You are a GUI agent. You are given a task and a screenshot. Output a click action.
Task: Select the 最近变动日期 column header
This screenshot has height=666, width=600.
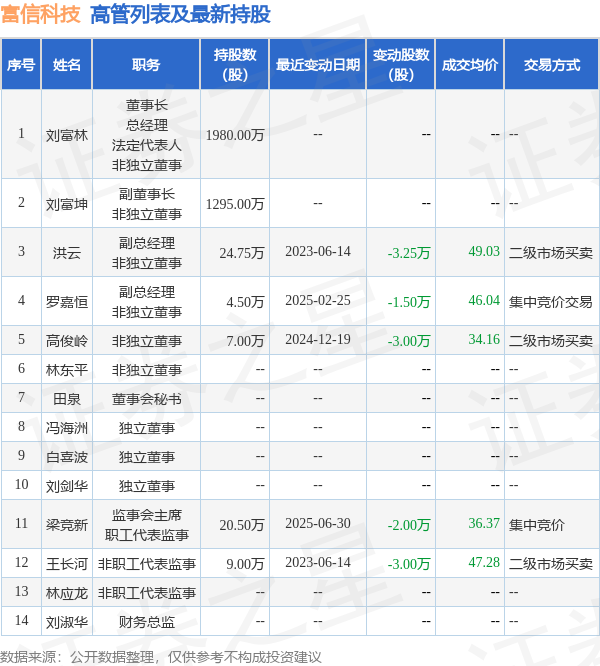click(x=318, y=65)
